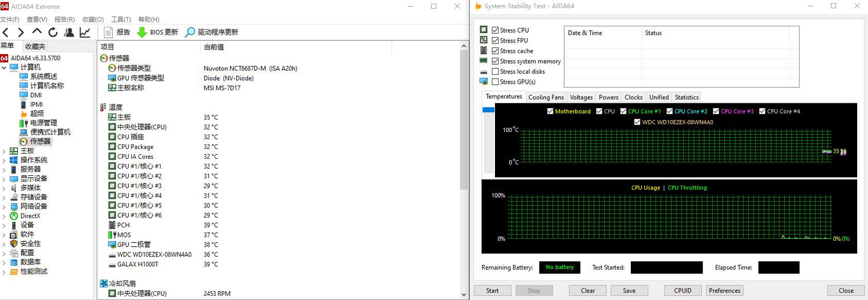This screenshot has width=868, height=300.
Task: Click the graph chart icon in toolbar
Action: pos(85,33)
